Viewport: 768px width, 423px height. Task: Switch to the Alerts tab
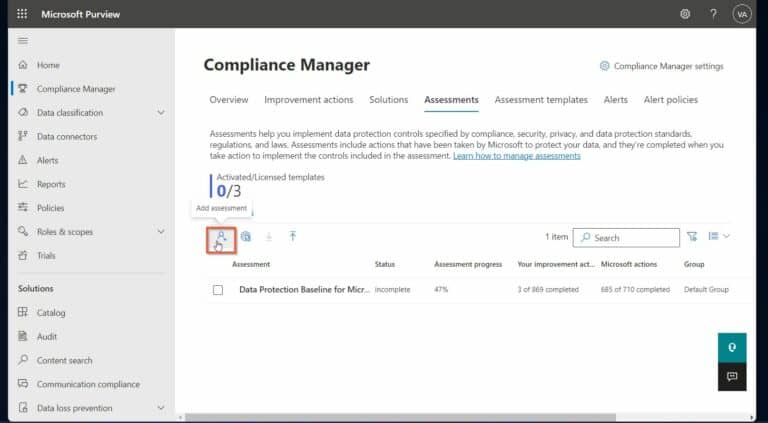coord(616,100)
